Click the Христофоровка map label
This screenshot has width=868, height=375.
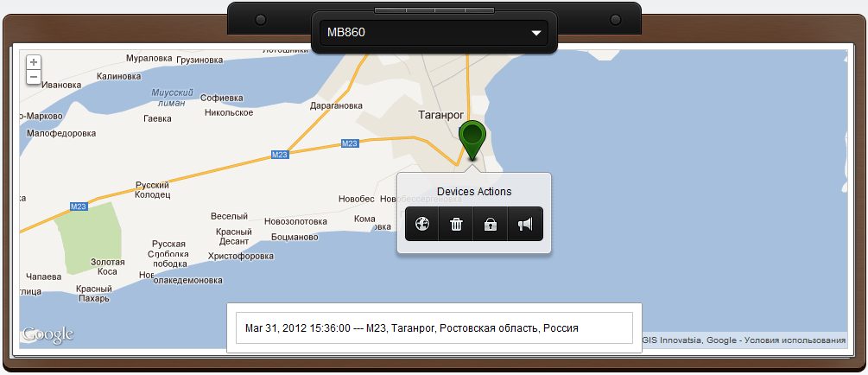tap(241, 256)
